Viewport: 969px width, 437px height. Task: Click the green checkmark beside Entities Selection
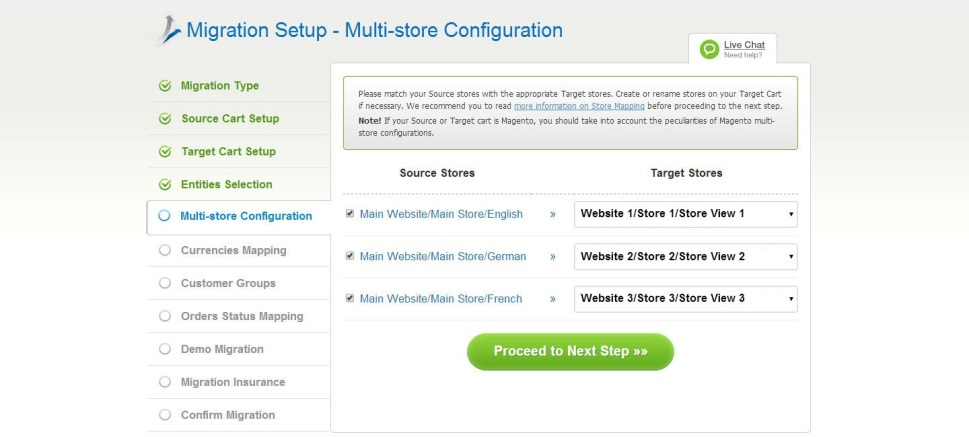point(165,185)
